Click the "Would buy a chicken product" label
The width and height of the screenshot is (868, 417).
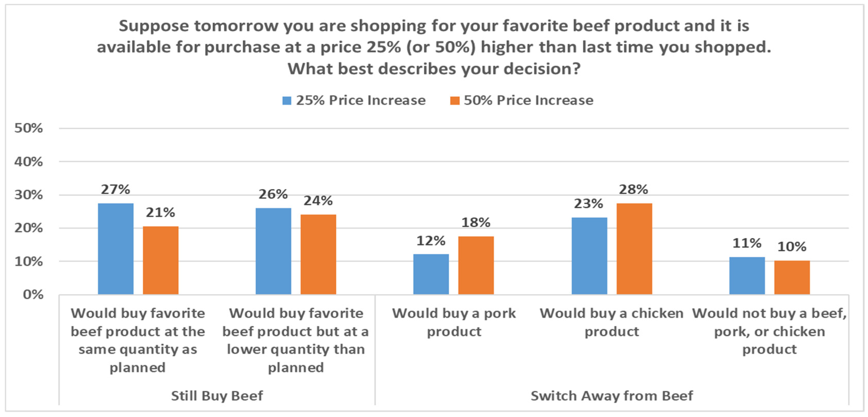tap(612, 322)
